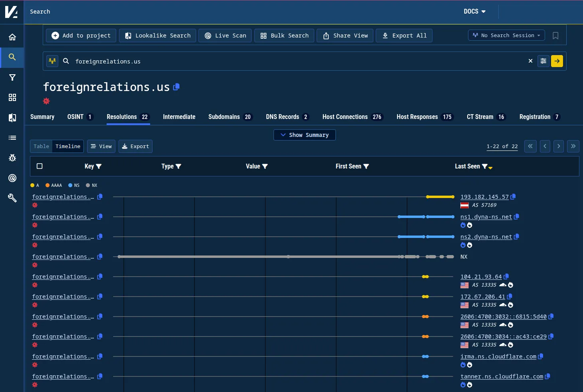The image size is (583, 392).
Task: Open the Value column filter
Action: point(265,166)
